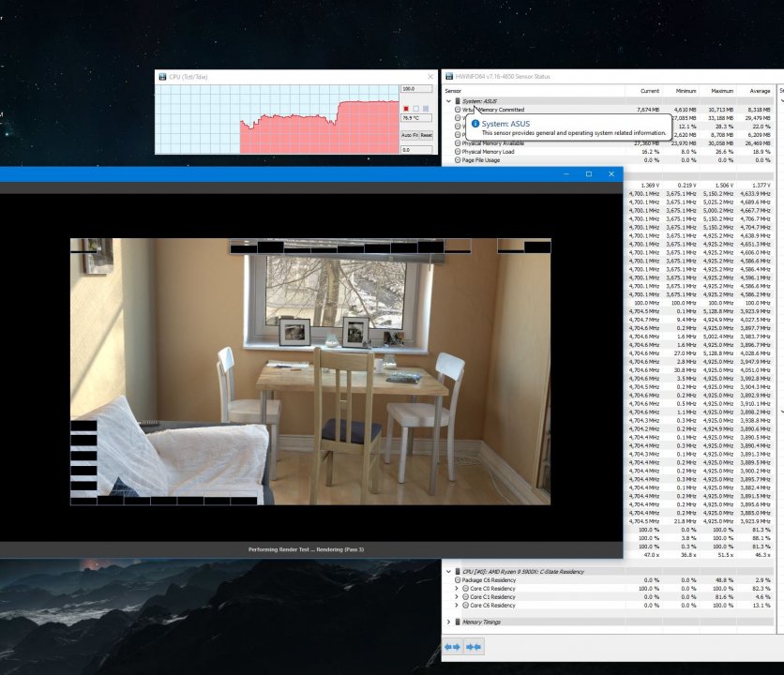The image size is (784, 675).
Task: Click the Package C6 Residency sensor icon
Action: [458, 580]
